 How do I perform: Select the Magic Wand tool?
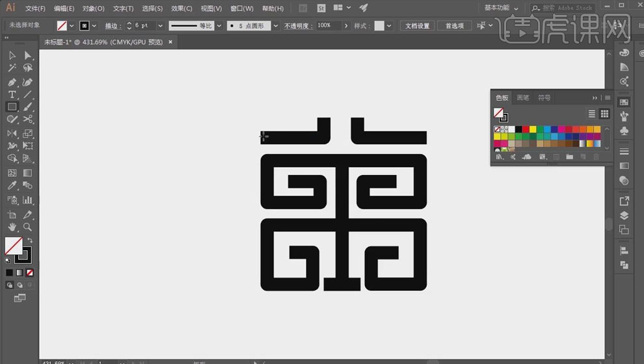tap(12, 68)
